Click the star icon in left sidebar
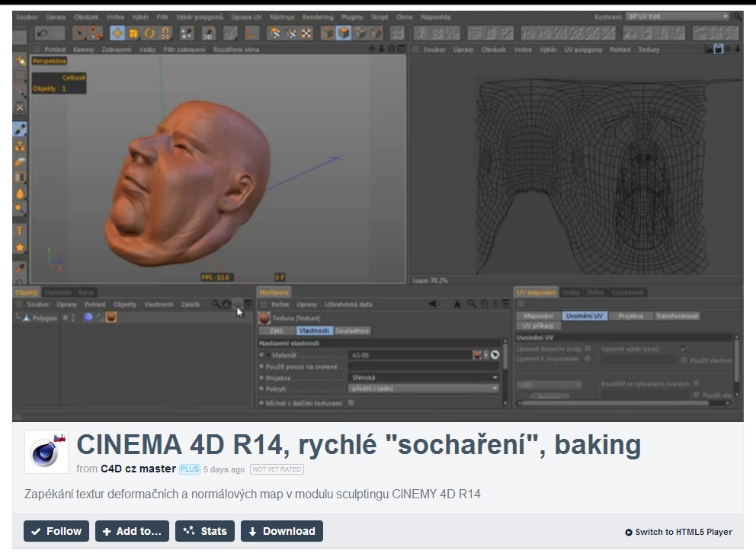 pyautogui.click(x=20, y=247)
